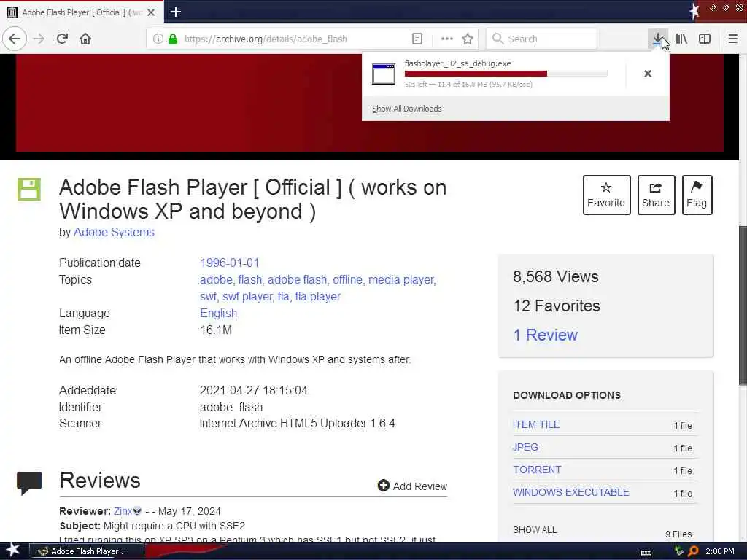The image size is (747, 560).
Task: Toggle reader view in address bar
Action: [x=417, y=39]
